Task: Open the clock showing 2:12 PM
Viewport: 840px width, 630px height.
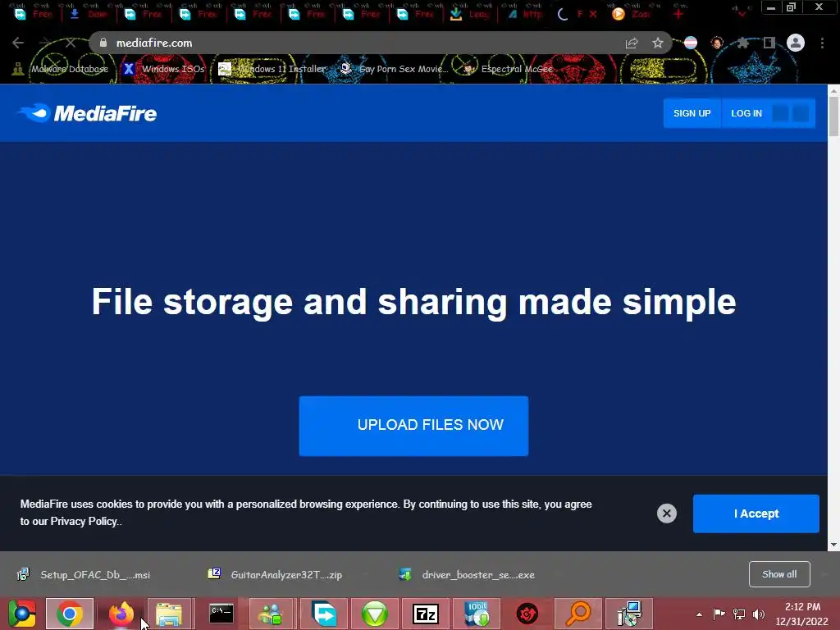Action: 802,614
